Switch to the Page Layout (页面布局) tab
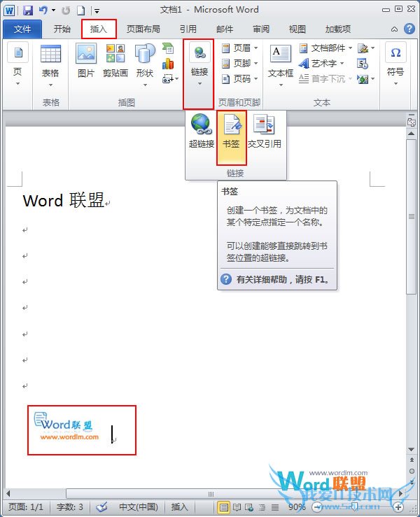 click(143, 29)
